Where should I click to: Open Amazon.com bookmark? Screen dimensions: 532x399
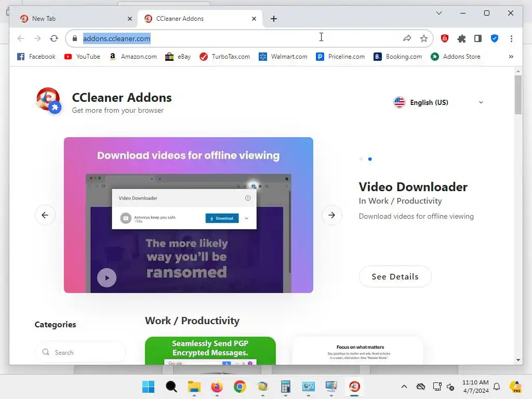(x=133, y=57)
